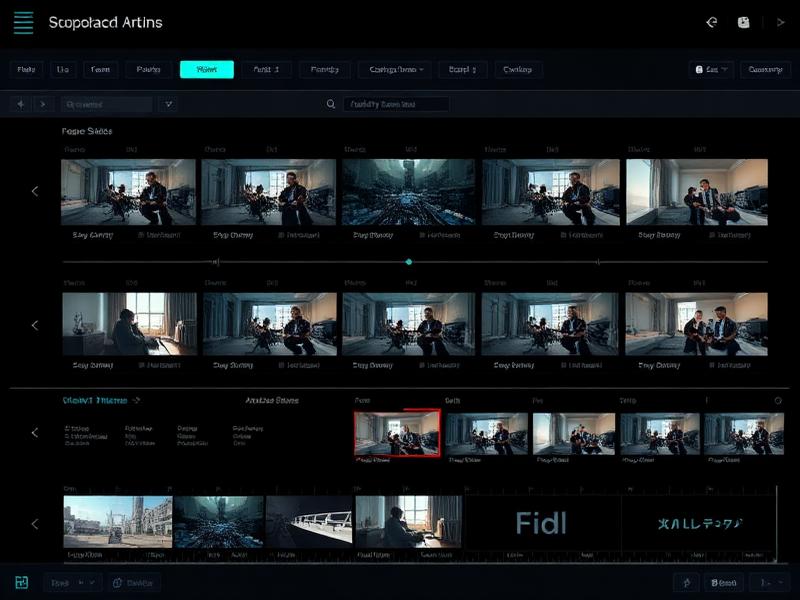Click the left tick marker on the slider track
The height and width of the screenshot is (600, 800).
pos(216,262)
